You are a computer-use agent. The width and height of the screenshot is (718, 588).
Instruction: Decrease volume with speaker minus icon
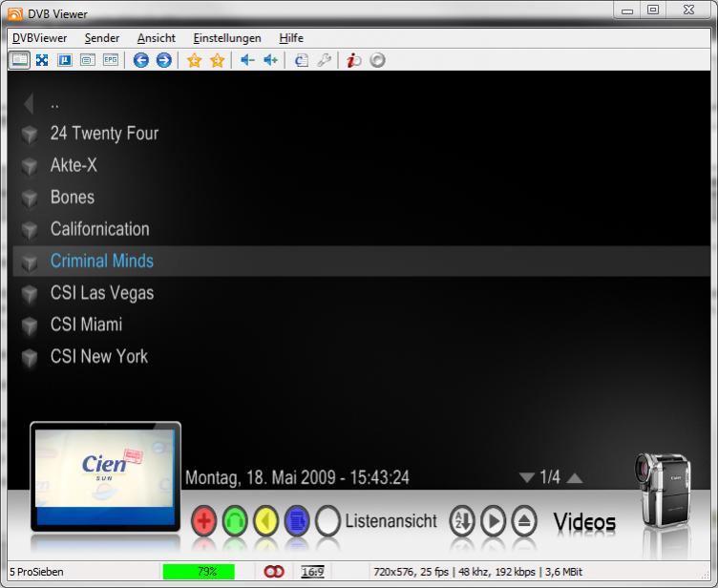coord(247,60)
